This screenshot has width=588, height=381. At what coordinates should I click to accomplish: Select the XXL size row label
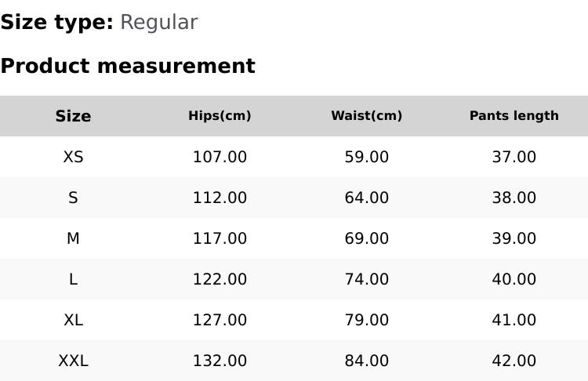click(73, 361)
